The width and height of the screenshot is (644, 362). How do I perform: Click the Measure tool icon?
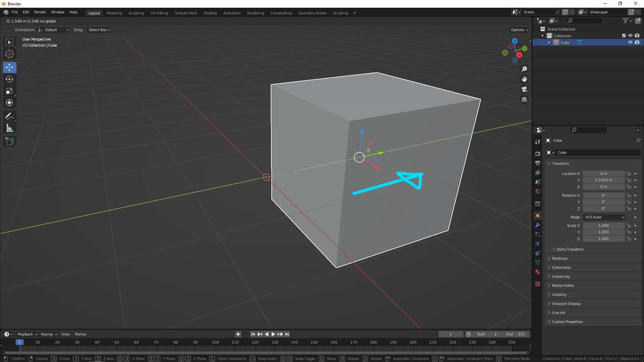click(10, 128)
